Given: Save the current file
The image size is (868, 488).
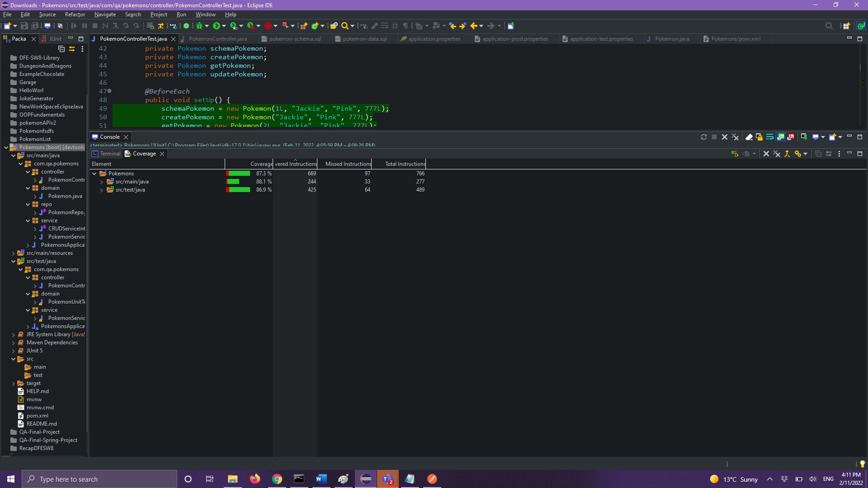Looking at the screenshot, I should tap(24, 26).
